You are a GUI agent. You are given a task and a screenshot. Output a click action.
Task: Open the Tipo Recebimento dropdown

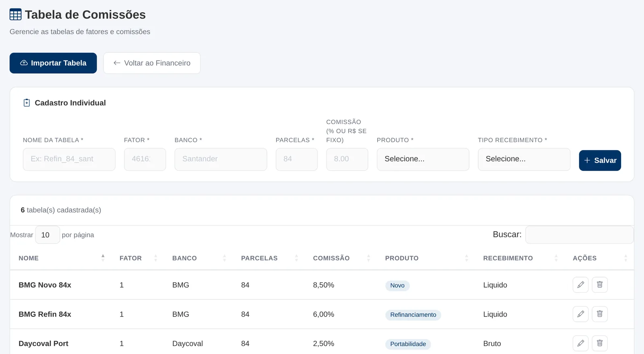[x=524, y=159]
